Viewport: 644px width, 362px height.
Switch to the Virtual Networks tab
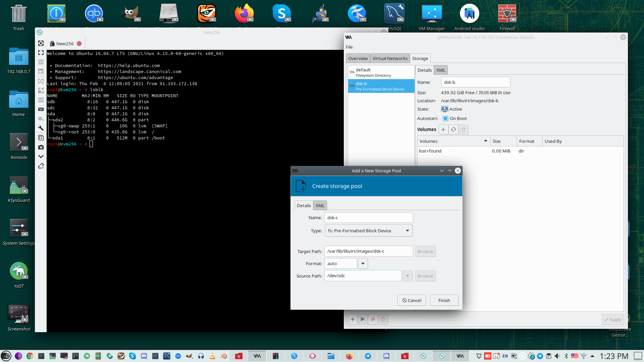point(390,58)
